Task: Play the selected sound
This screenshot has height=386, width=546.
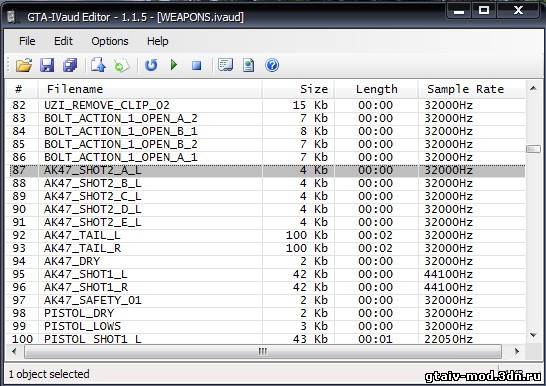Action: pos(174,65)
